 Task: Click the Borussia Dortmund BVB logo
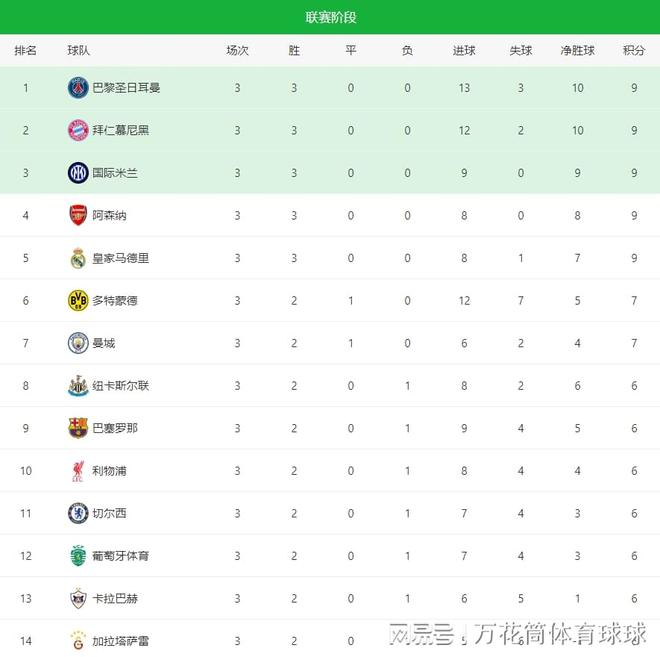tap(78, 300)
